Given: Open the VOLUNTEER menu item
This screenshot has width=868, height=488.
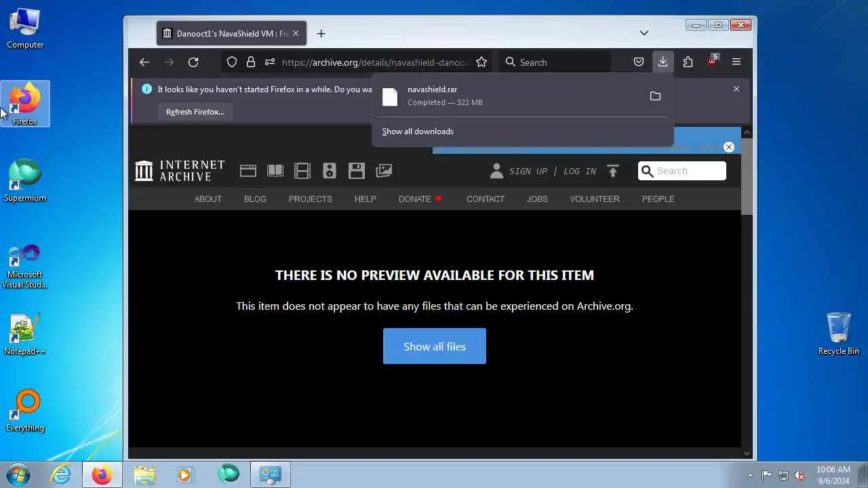Looking at the screenshot, I should [595, 199].
